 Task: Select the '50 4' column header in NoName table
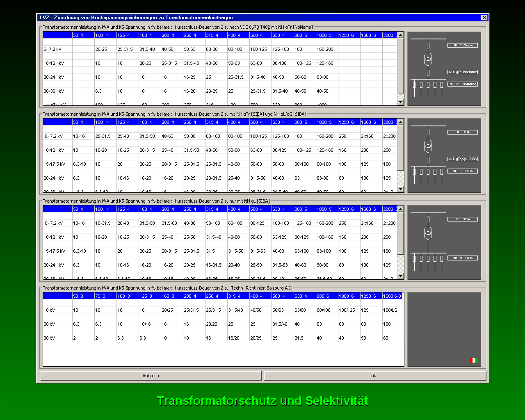[83, 35]
